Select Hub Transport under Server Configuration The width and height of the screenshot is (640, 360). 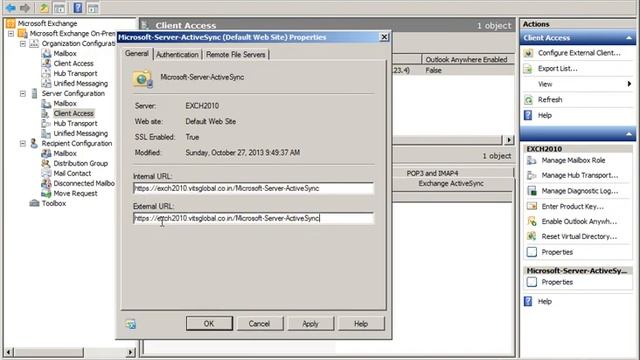point(76,123)
